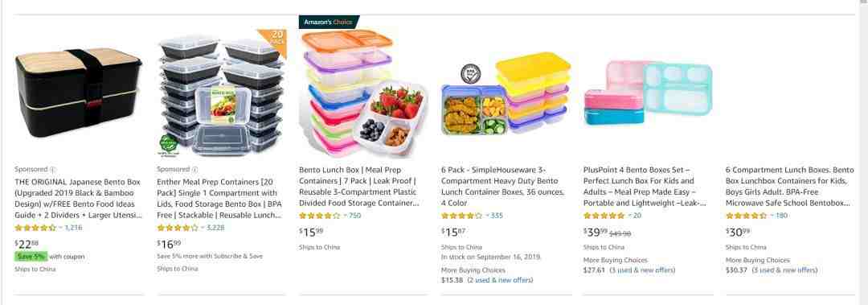This screenshot has height=305, width=868.
Task: Open the star rating of Japanese Bento Box
Action: [35, 228]
